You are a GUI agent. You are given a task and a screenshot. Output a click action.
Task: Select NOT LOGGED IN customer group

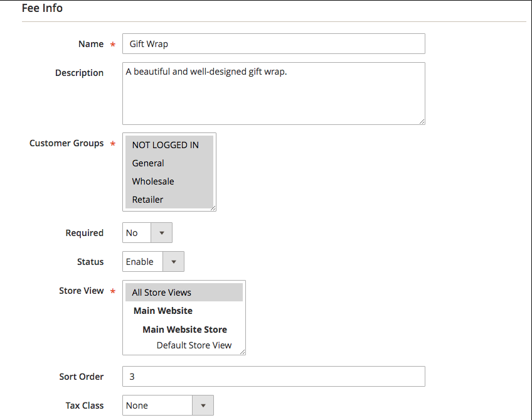pos(169,145)
